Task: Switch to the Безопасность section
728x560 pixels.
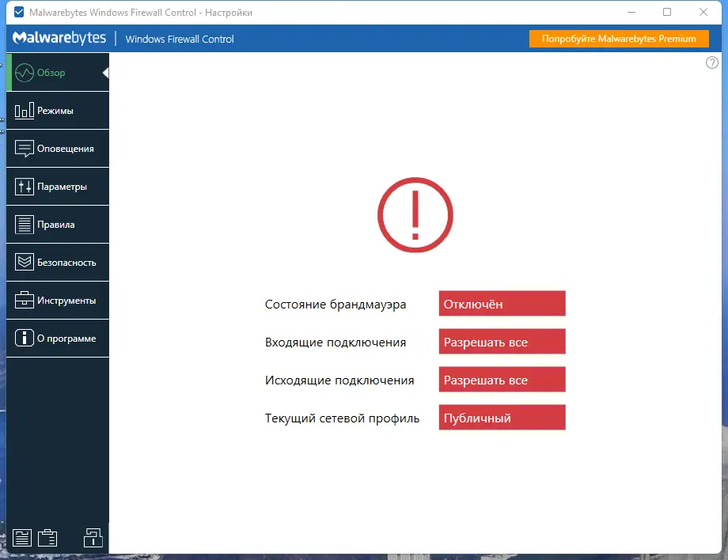Action: (x=58, y=263)
